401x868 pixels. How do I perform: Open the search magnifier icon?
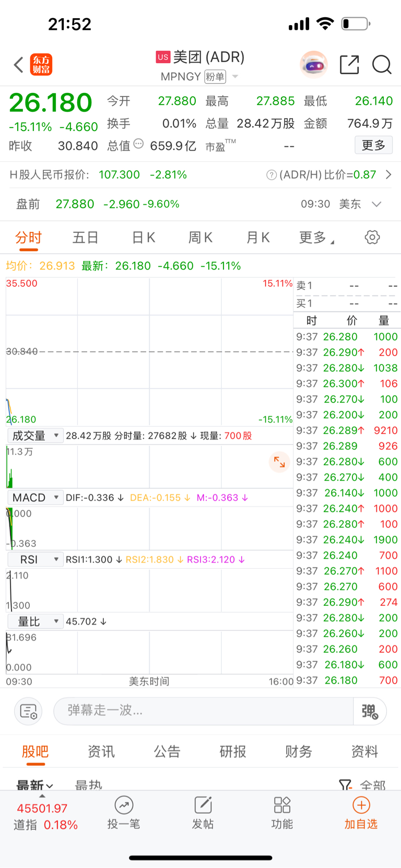[382, 65]
